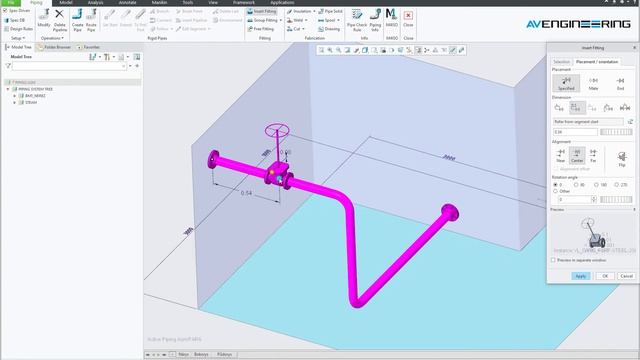Click the rotation angle stepper arrows
The image size is (640, 360).
pyautogui.click(x=594, y=199)
